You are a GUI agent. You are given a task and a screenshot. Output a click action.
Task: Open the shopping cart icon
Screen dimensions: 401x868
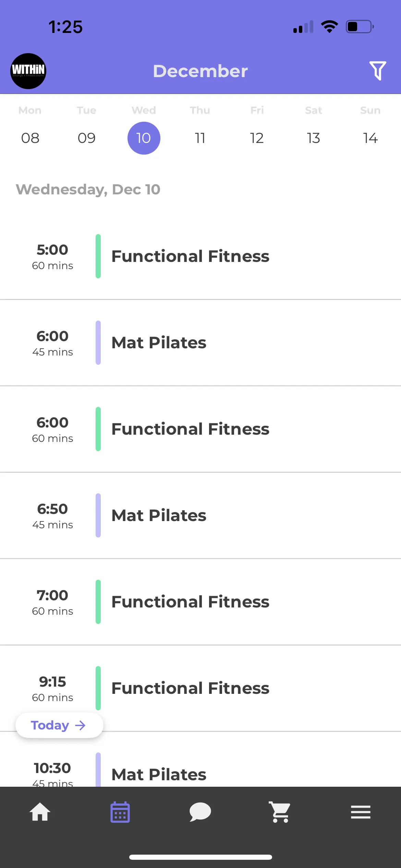coord(280,812)
